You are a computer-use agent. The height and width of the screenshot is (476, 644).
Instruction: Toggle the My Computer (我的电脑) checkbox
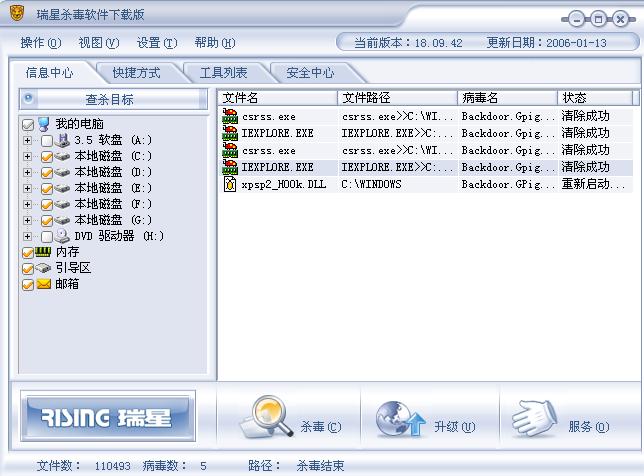click(28, 124)
